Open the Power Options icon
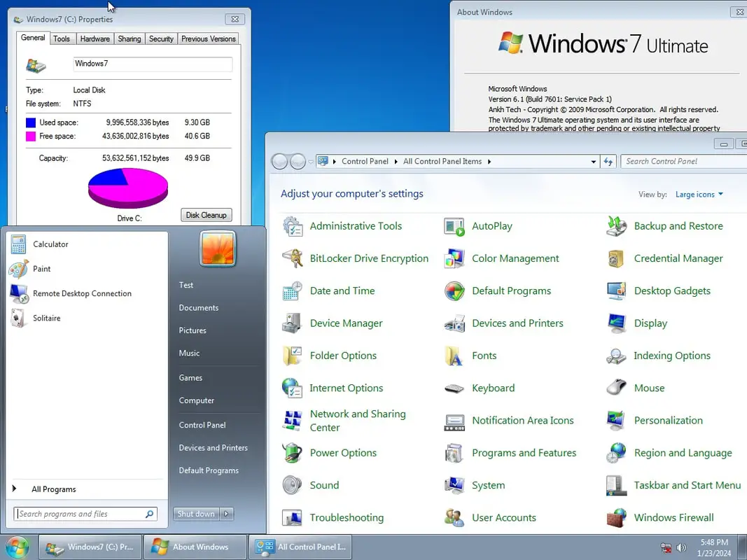Image resolution: width=747 pixels, height=560 pixels. (x=292, y=453)
